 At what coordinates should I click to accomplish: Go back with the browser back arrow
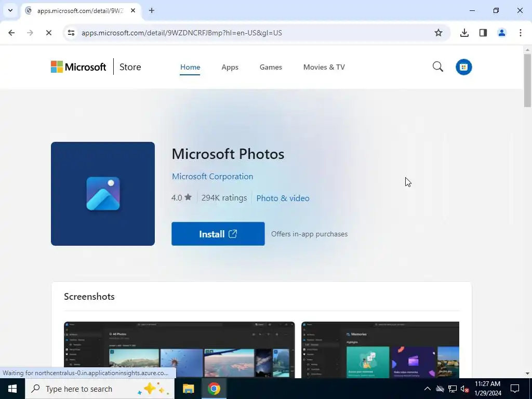tap(11, 33)
